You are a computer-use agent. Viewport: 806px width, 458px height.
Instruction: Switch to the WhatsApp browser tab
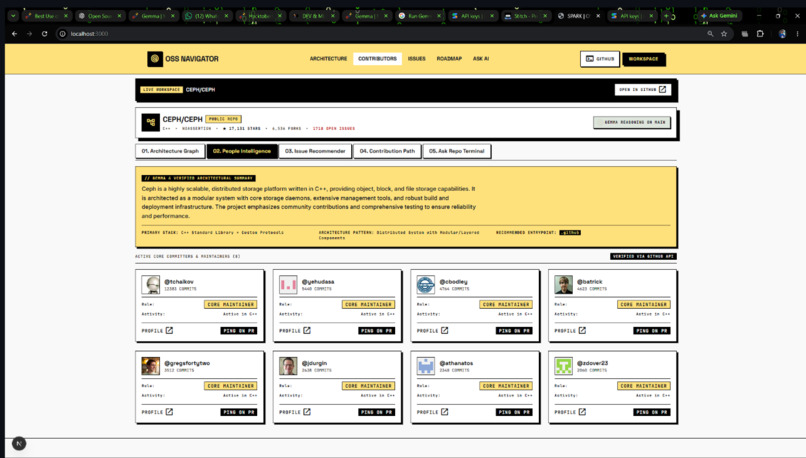coord(206,16)
